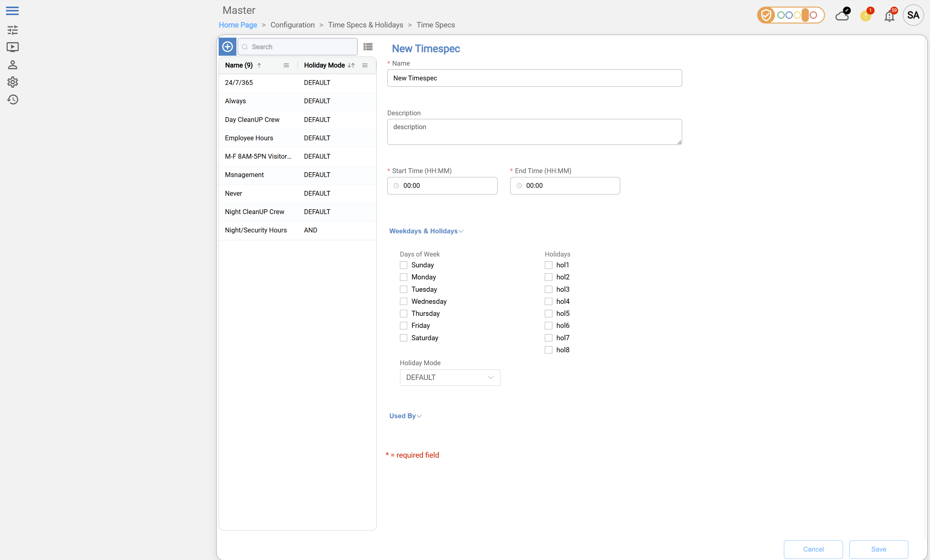Tick the hol3 holiday checkbox

(x=548, y=289)
